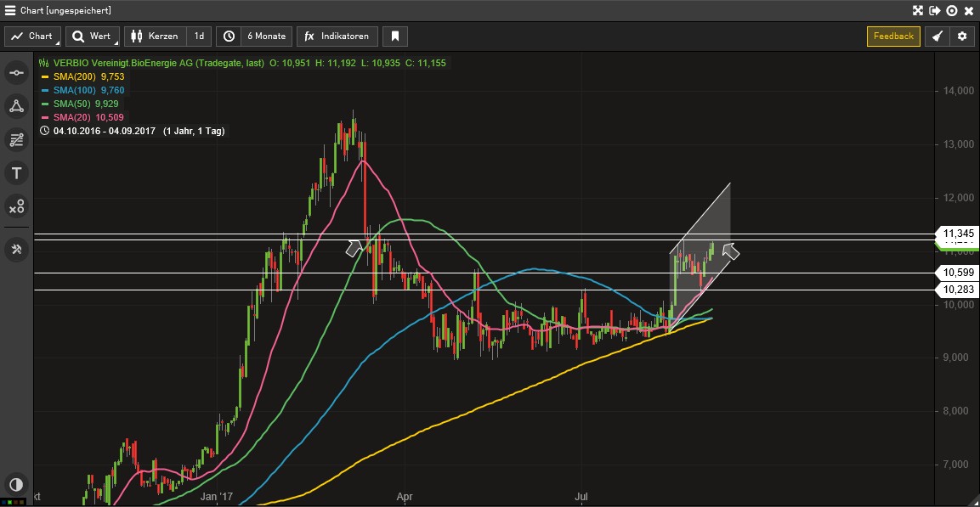Click the clock time range icon
Screen dimensions: 980x507
click(x=229, y=37)
